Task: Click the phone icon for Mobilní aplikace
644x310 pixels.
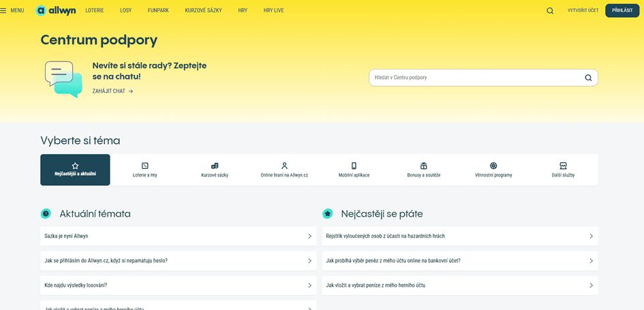Action: (x=354, y=166)
